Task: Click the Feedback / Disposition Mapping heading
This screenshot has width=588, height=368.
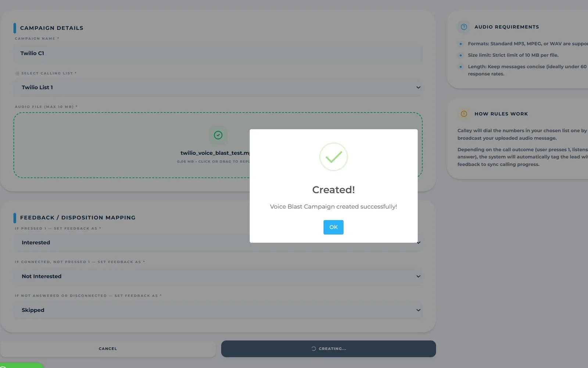Action: [78, 217]
